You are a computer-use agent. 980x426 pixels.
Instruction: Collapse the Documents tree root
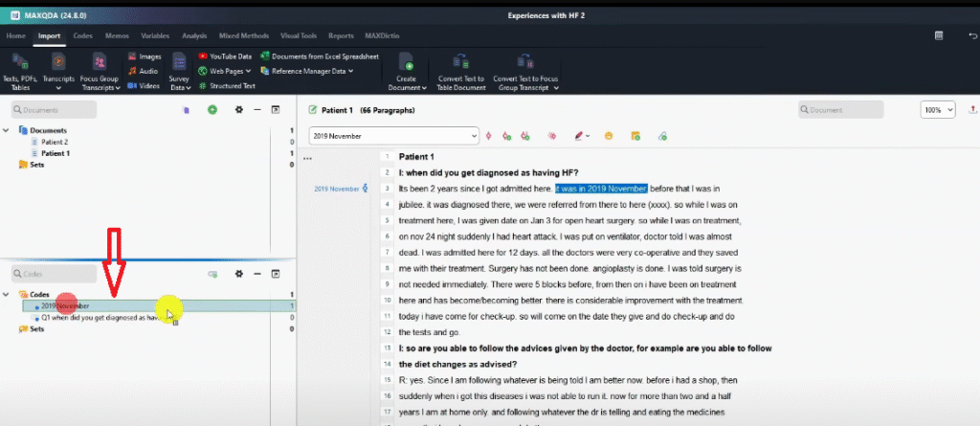[x=6, y=130]
